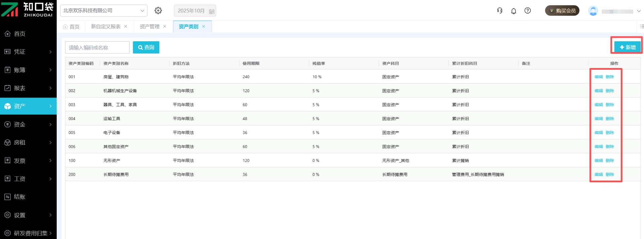Click the code or name search field
Screen dimensions: 644x239
point(97,48)
